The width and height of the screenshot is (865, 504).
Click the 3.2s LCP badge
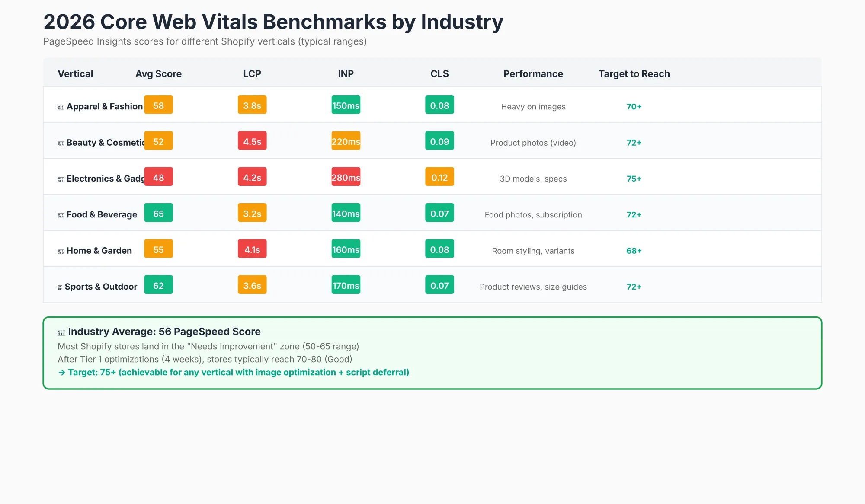[252, 213]
